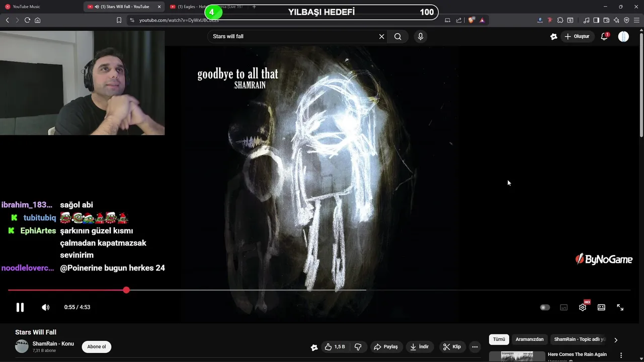Open the browser hamburger menu
Image resolution: width=644 pixels, height=362 pixels.
click(636, 20)
